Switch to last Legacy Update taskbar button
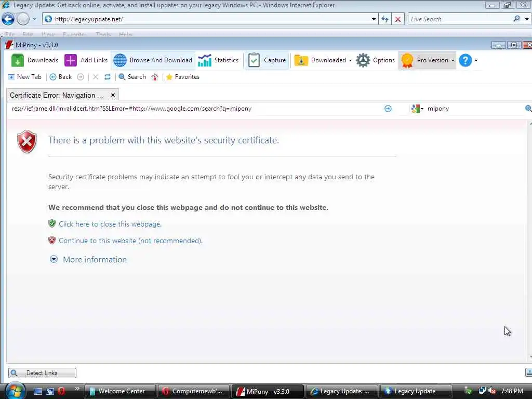This screenshot has height=399, width=532. [416, 391]
